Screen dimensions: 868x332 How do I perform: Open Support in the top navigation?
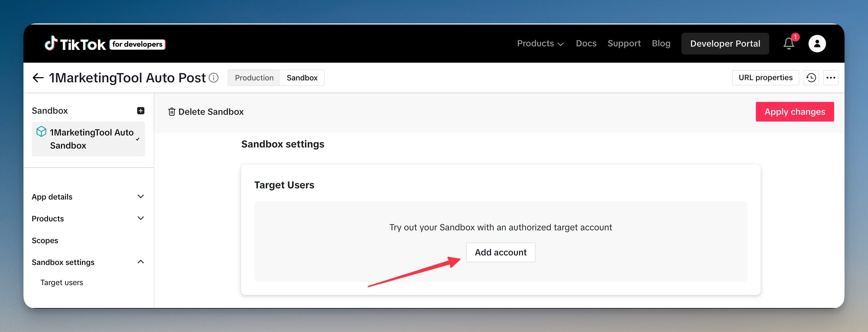click(x=624, y=43)
